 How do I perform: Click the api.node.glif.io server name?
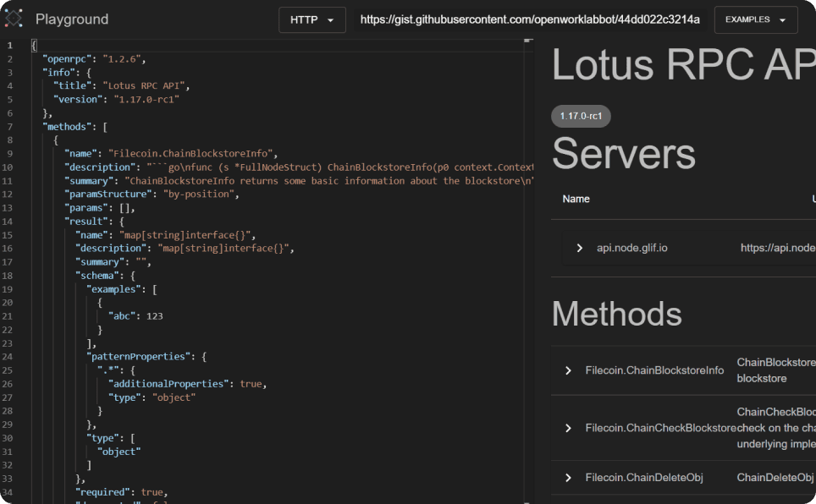point(631,248)
